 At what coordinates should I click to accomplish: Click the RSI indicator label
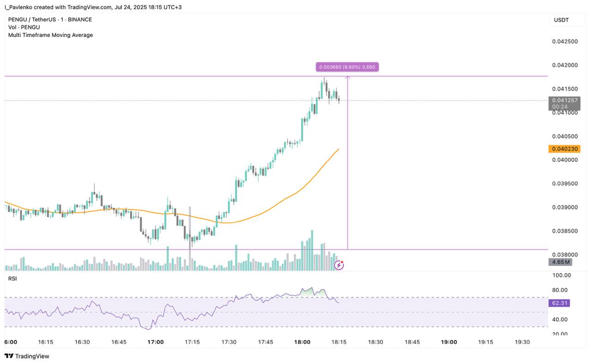coord(12,278)
